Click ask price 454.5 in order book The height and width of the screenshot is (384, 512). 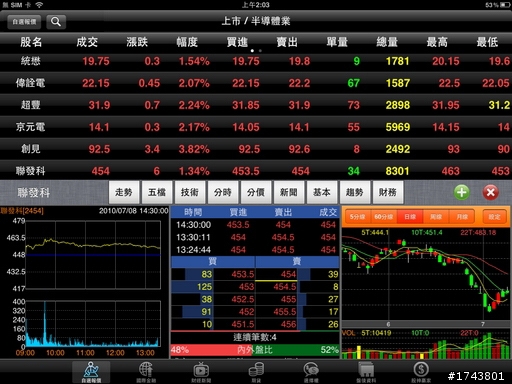(285, 287)
